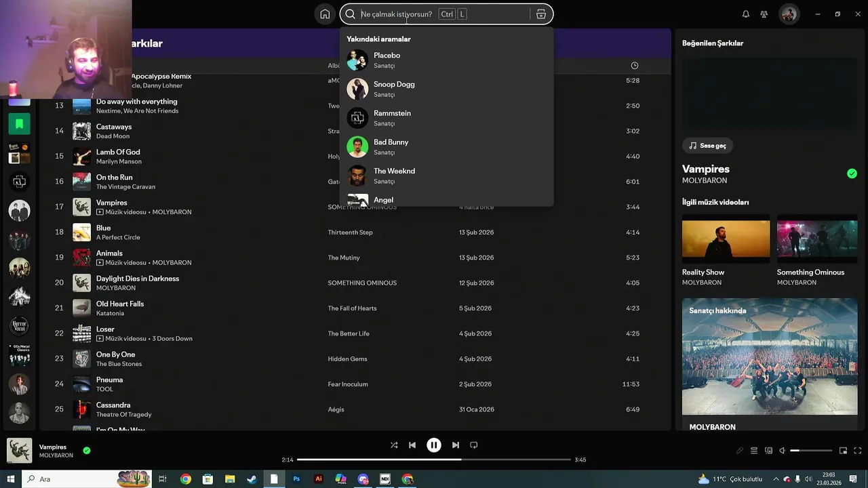This screenshot has width=868, height=488.
Task: Click the 'Sese geç' button
Action: 707,146
